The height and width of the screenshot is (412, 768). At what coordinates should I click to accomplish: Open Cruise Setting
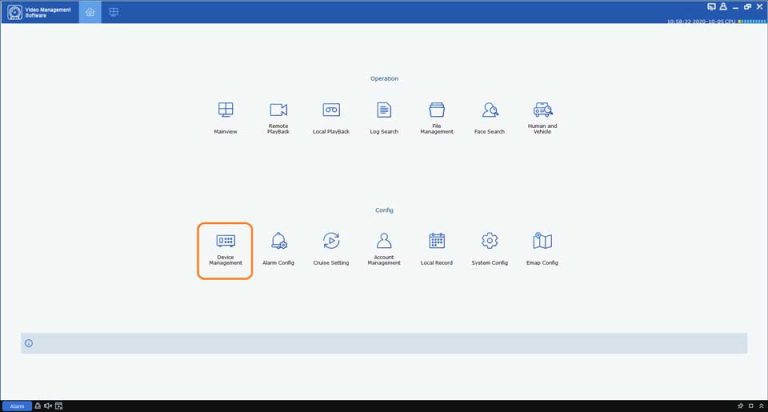(331, 241)
